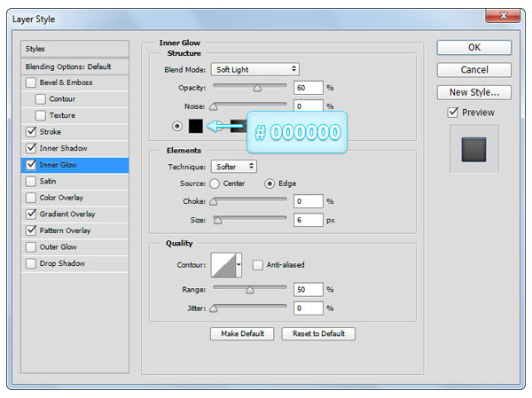The height and width of the screenshot is (398, 532).
Task: Disable the Stroke effect checkbox
Action: (32, 132)
